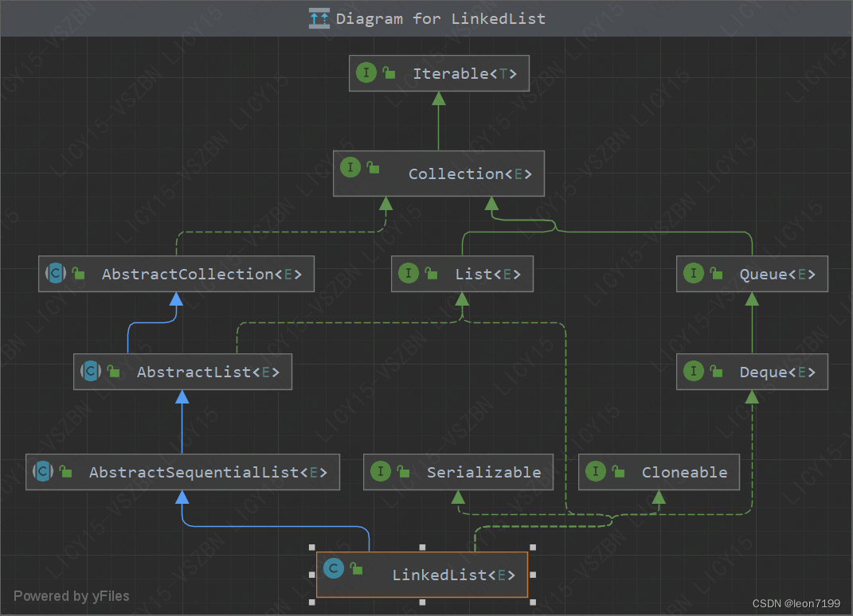Click the class icon on AbstractCollection<E>
The image size is (853, 616).
coord(55,273)
